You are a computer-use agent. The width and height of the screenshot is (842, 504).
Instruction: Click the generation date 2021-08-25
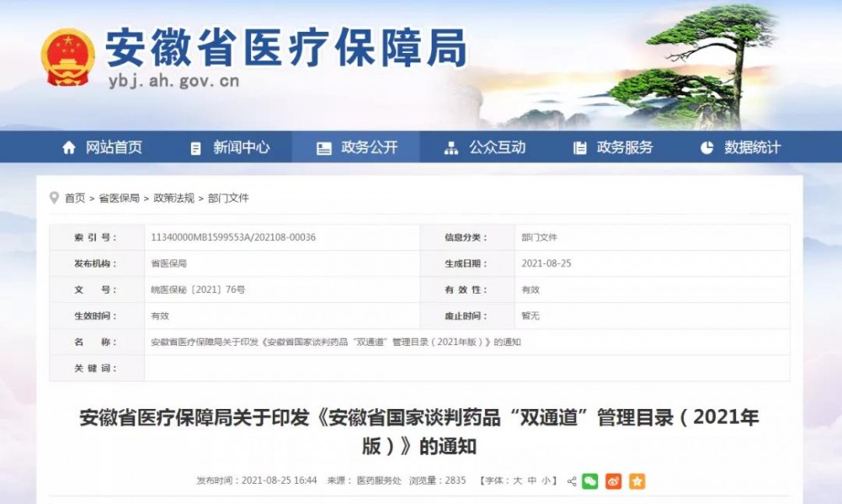tap(546, 263)
